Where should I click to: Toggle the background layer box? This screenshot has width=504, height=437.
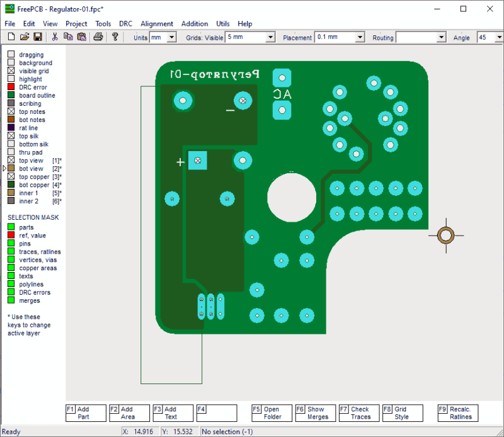pyautogui.click(x=11, y=62)
